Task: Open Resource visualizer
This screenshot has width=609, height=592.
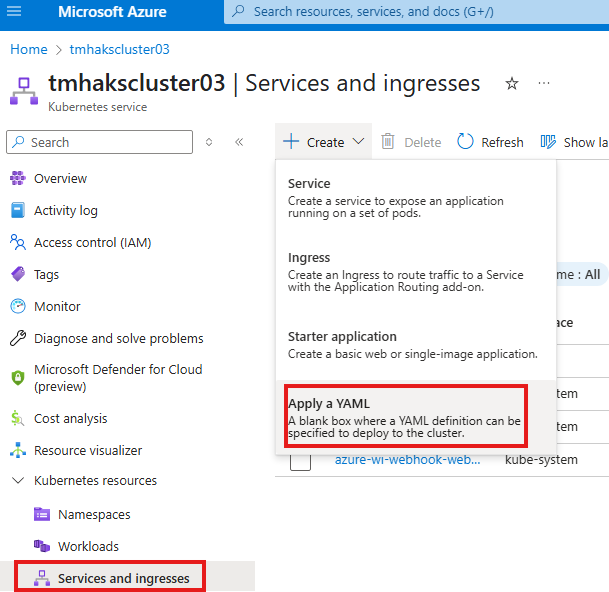Action: pos(88,451)
